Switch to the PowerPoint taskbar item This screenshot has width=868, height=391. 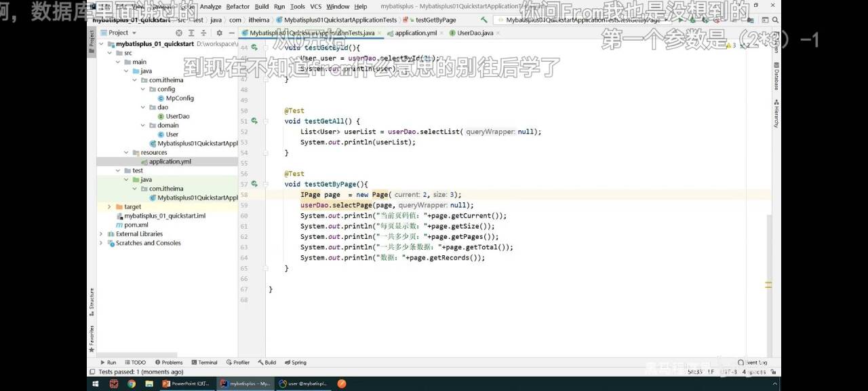pyautogui.click(x=186, y=384)
